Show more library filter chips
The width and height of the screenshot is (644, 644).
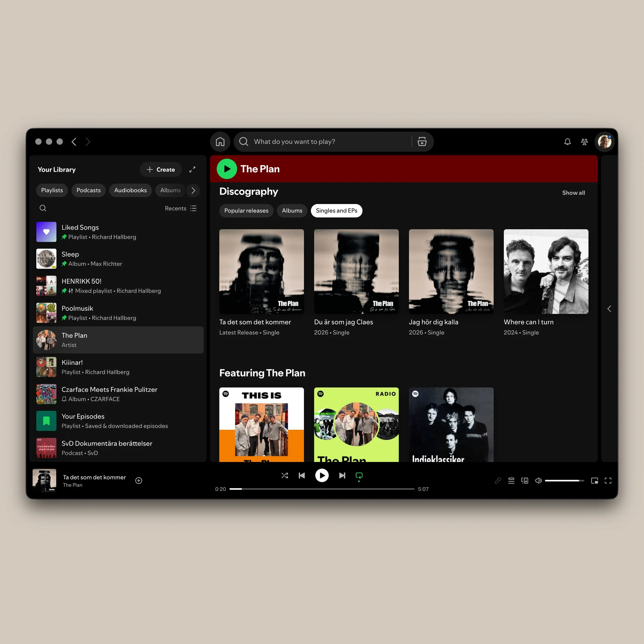tap(193, 190)
